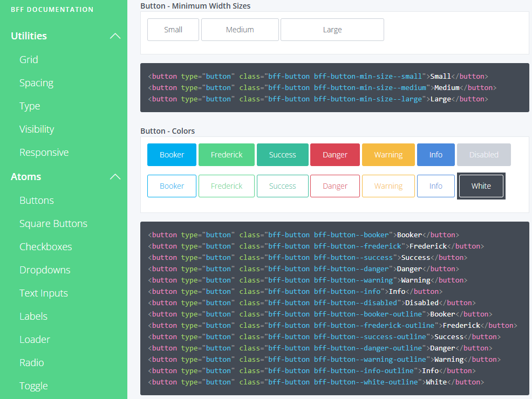Click the Large minimum width button
Screen dimensions: 532x399
tap(332, 30)
